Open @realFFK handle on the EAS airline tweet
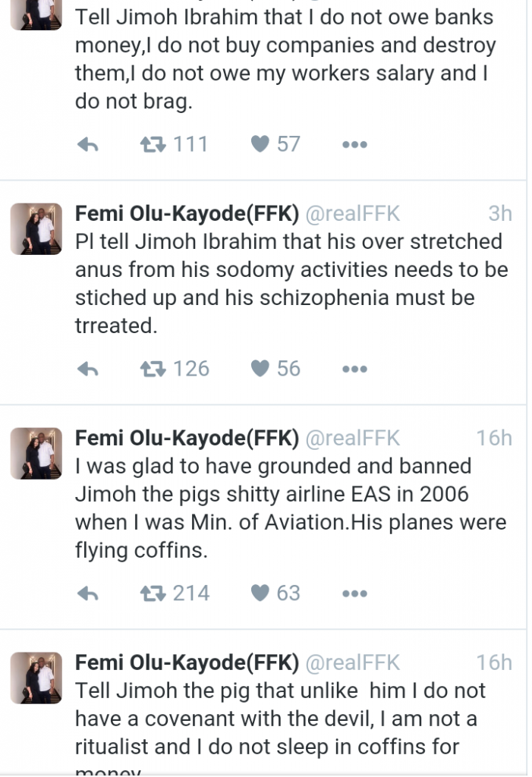Screen dimensions: 532x777 coord(352,439)
